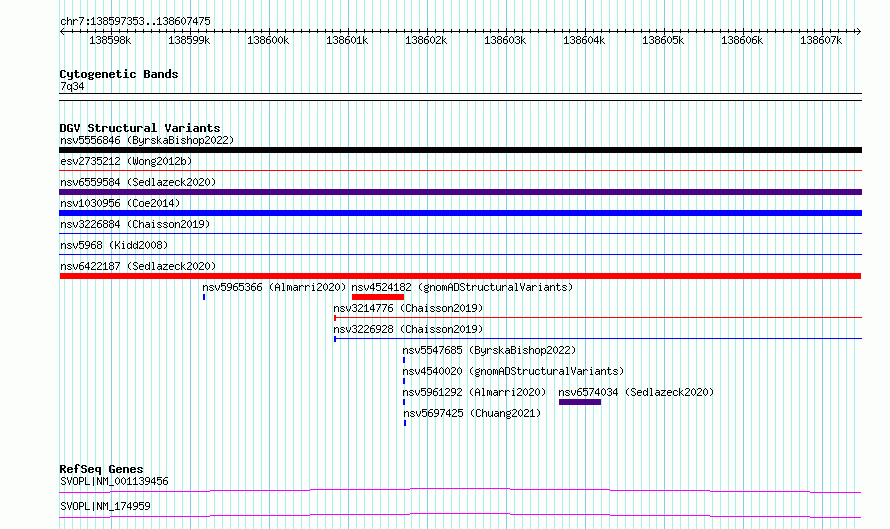Open variant label nsv4540020 (gnomADStructuralVariants)
This screenshot has width=890, height=529.
coord(513,371)
